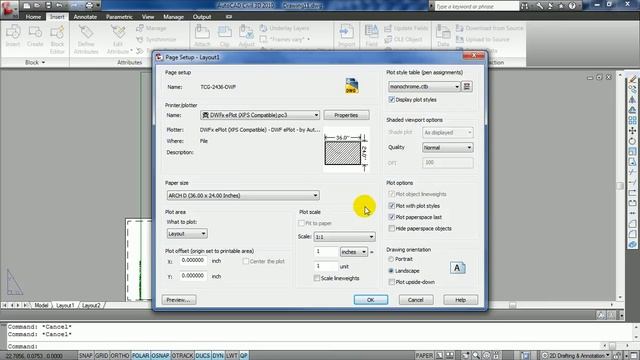Switch to the Layout2 tab
Image resolution: width=640 pixels, height=360 pixels.
coord(91,305)
